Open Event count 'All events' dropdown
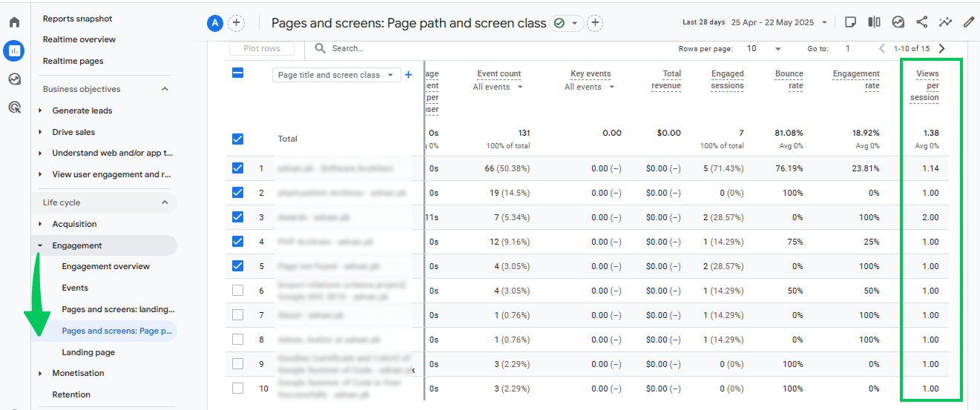980x410 pixels. point(497,87)
